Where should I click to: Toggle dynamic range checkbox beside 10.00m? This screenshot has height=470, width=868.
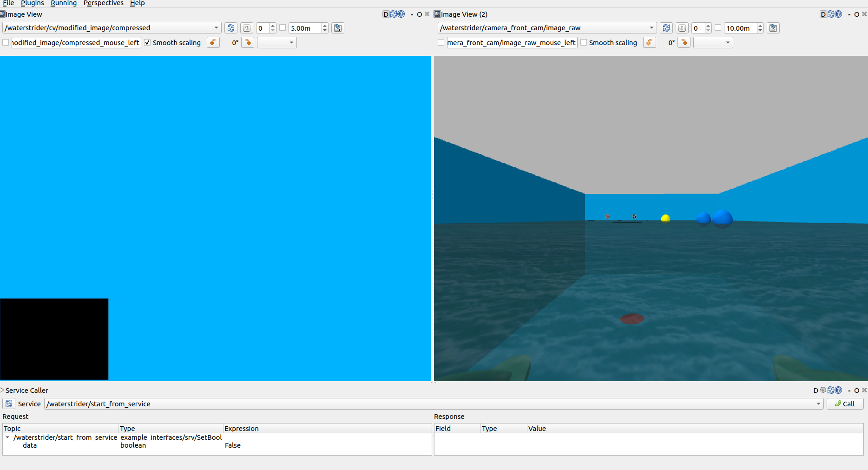pos(718,28)
